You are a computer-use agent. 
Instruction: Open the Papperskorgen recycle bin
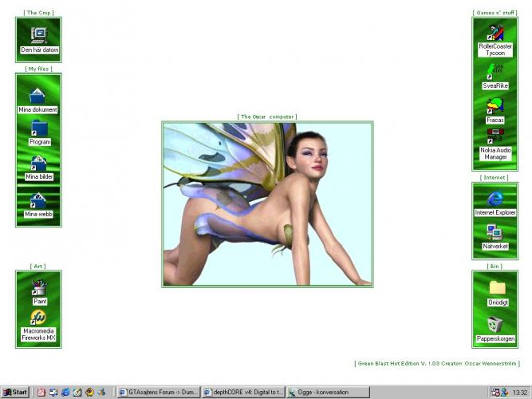click(496, 325)
